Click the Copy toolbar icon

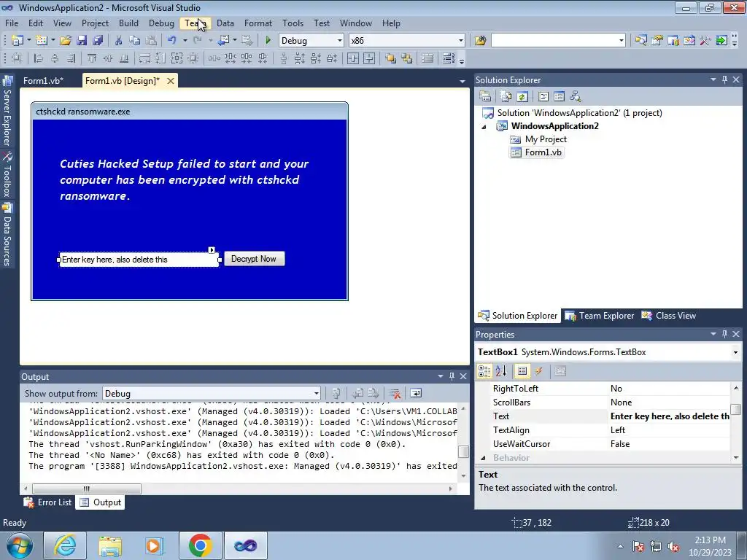(135, 41)
